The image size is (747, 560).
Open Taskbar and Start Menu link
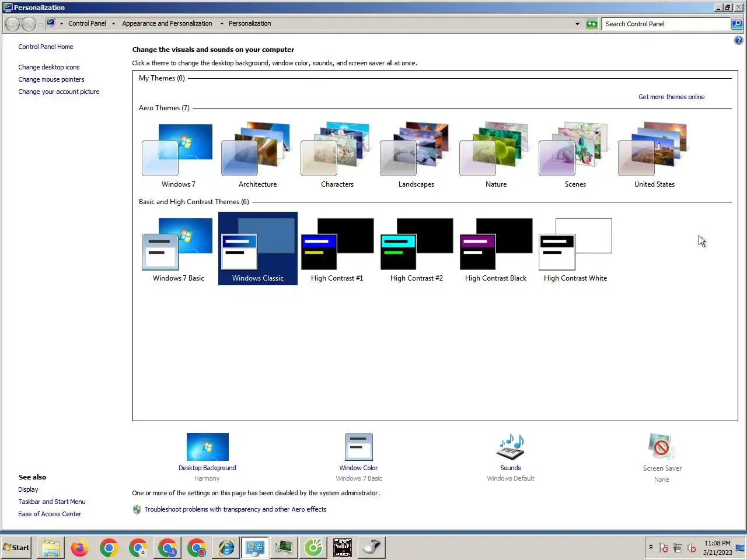(52, 502)
